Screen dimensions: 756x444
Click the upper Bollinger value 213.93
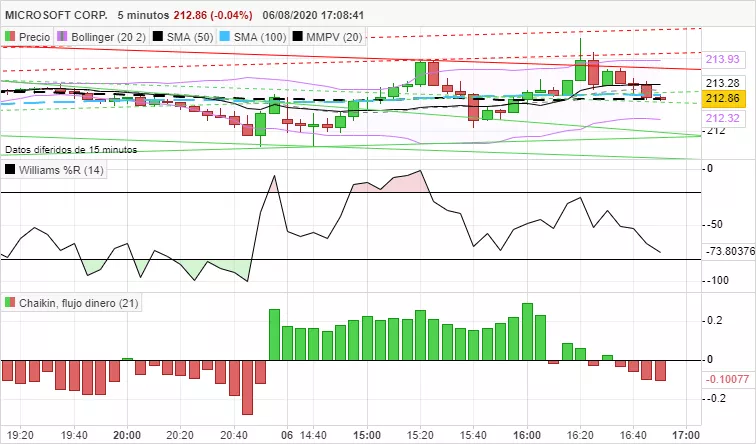[x=723, y=59]
